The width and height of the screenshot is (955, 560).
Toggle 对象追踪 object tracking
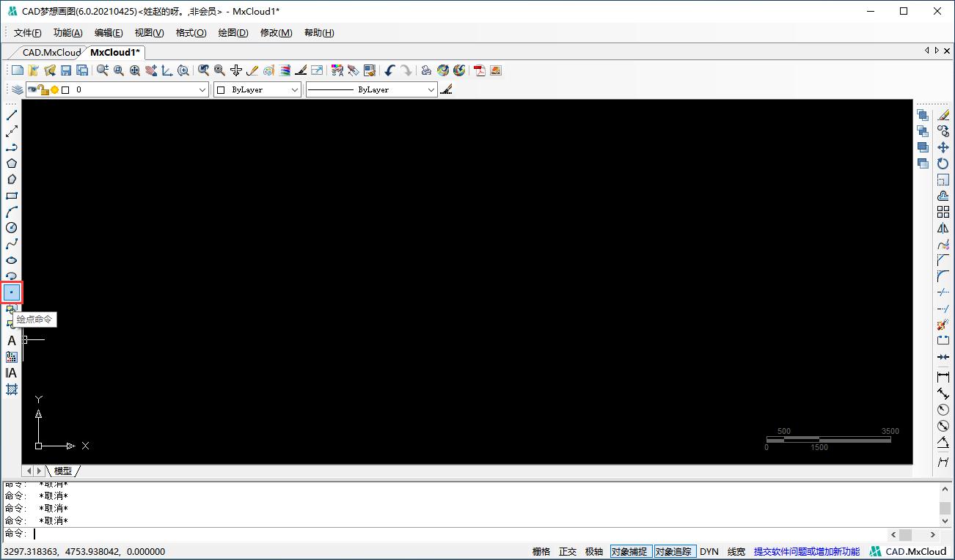675,552
